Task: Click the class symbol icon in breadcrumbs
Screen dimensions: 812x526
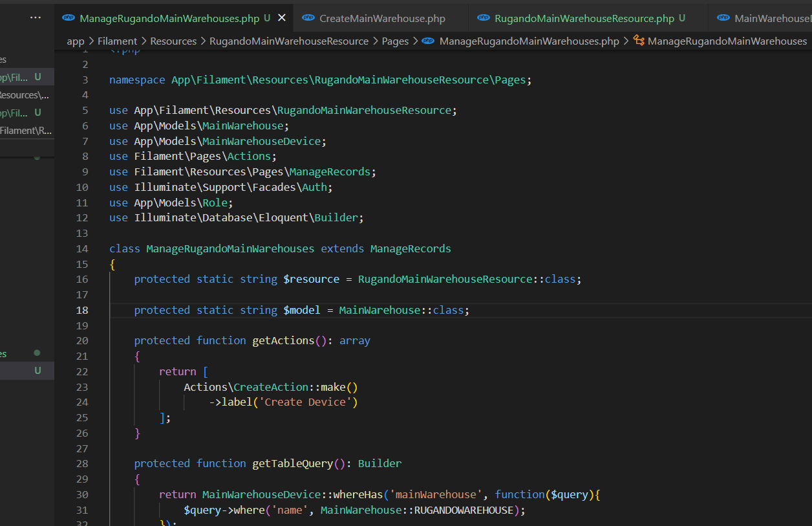Action: 639,41
